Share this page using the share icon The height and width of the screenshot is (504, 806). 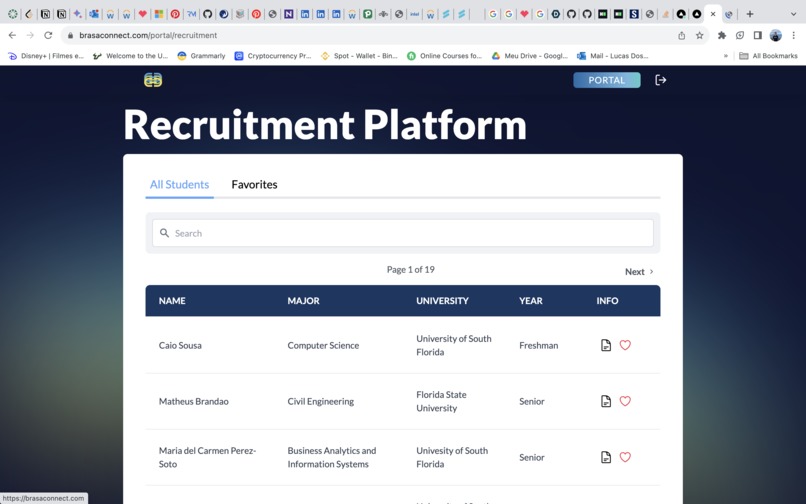point(682,35)
